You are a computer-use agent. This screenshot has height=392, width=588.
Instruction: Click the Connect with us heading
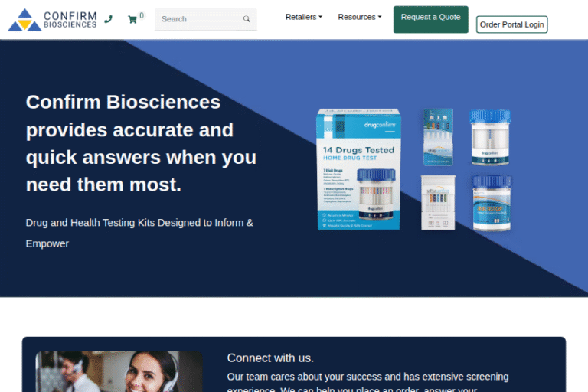tap(270, 358)
